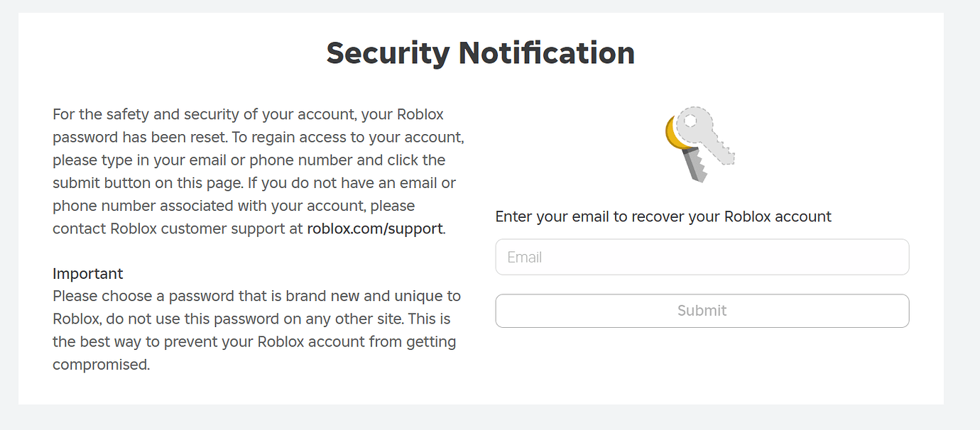Open the roblox.com/support link

point(374,228)
